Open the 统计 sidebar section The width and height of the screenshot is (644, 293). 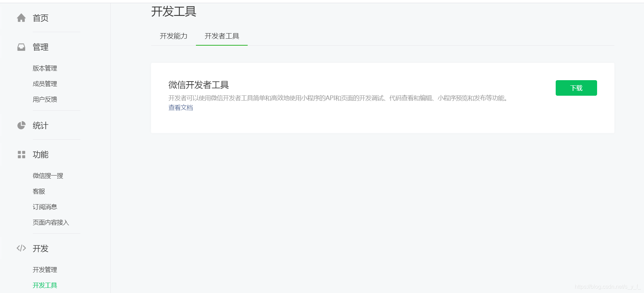tap(40, 125)
